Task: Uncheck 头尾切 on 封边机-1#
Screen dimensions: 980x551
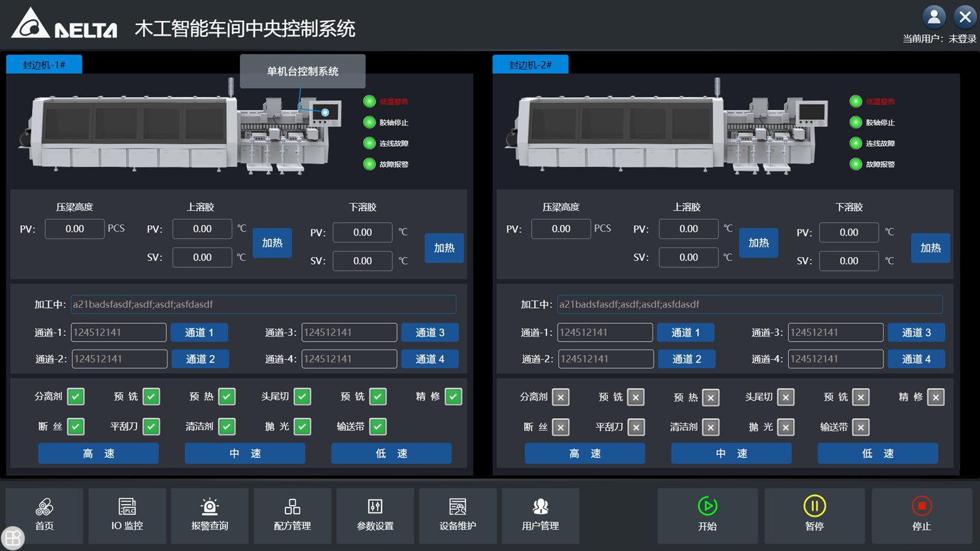Action: pos(303,397)
